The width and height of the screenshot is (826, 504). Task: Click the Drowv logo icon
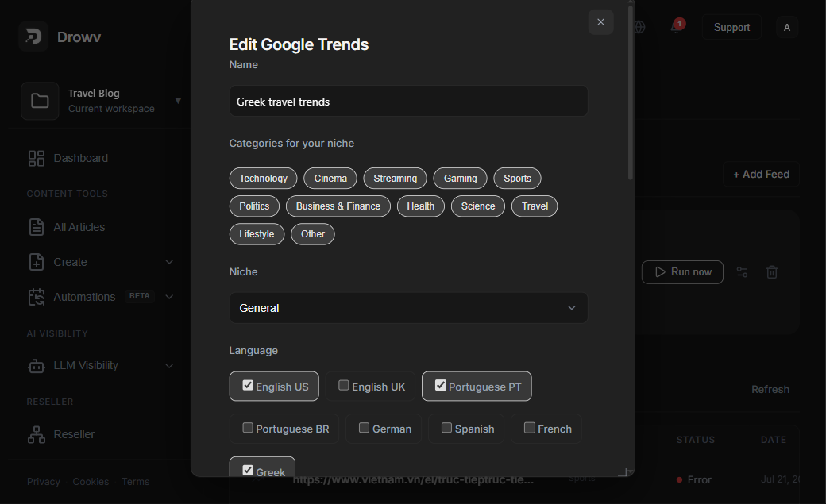tap(33, 37)
